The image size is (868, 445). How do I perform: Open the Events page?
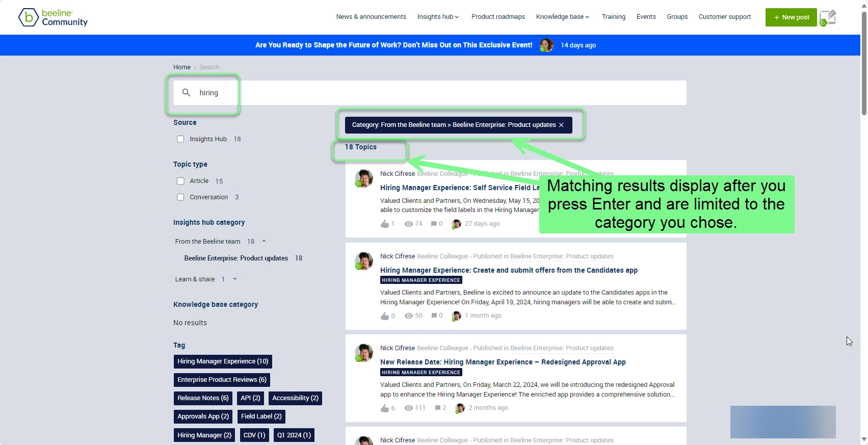tap(646, 17)
